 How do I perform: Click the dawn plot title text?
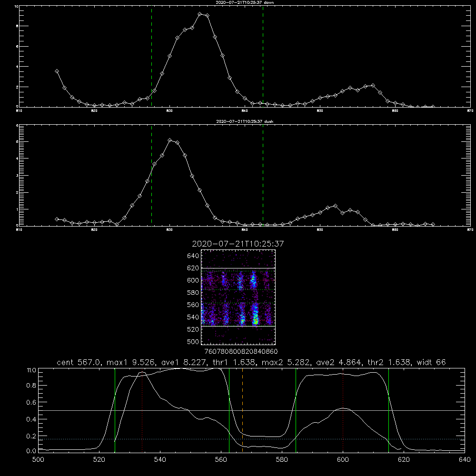tap(245, 2)
